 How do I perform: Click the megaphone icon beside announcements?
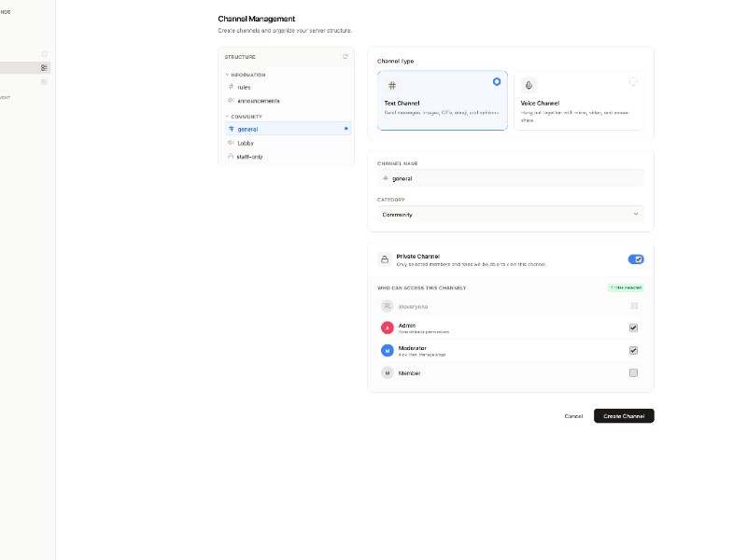tap(231, 100)
